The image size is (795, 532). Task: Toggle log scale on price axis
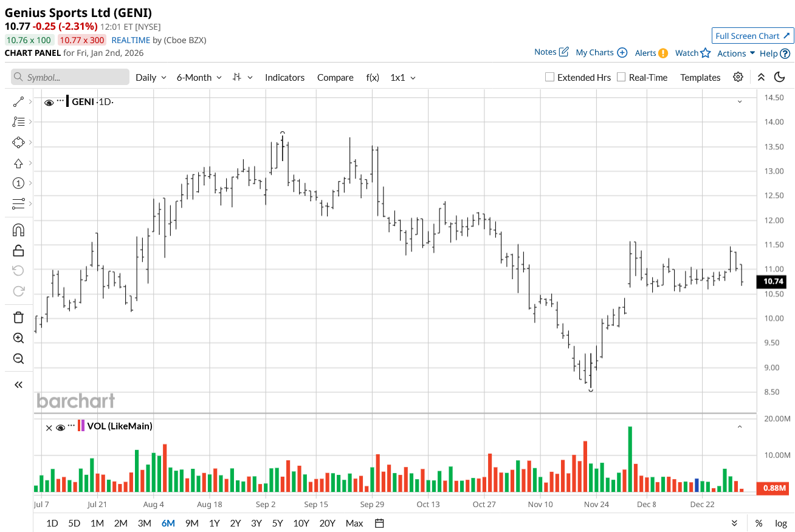[781, 523]
